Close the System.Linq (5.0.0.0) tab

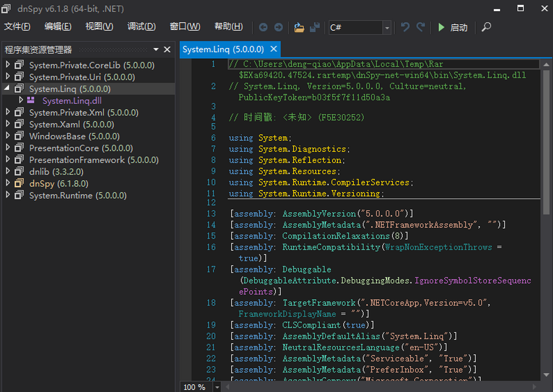tap(274, 49)
